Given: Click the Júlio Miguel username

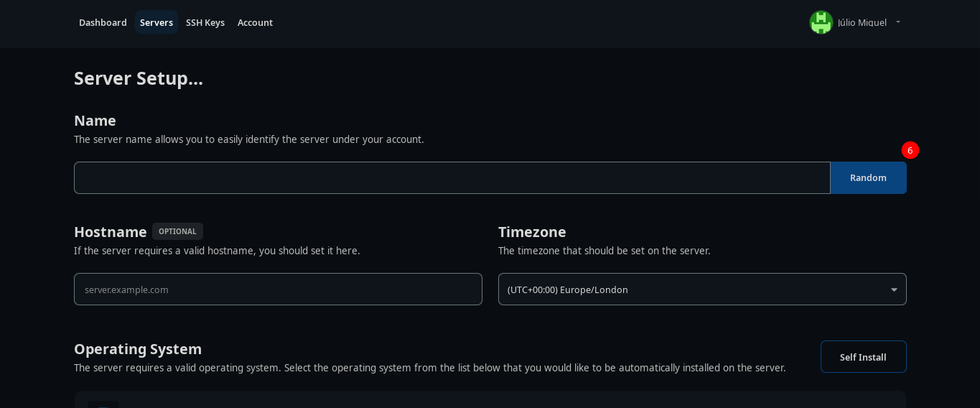Looking at the screenshot, I should coord(862,22).
